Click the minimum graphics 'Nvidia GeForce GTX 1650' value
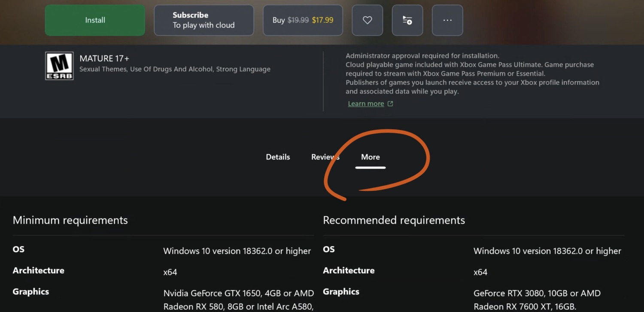 [x=239, y=300]
